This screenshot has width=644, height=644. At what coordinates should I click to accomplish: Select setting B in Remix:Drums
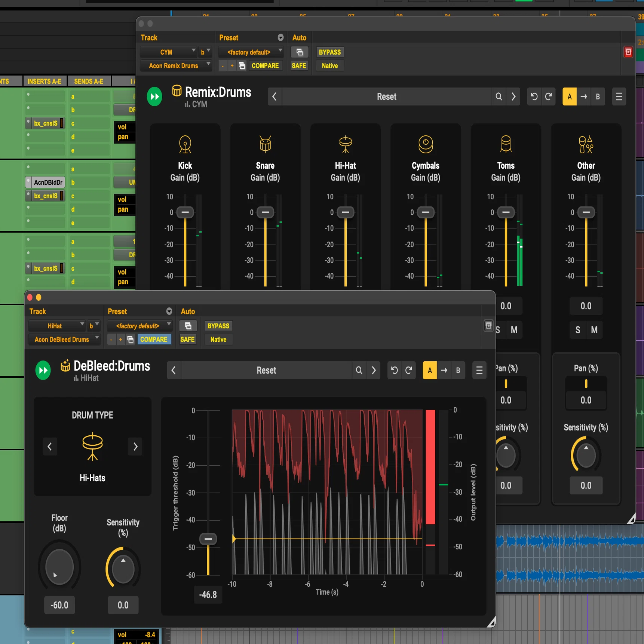coord(598,96)
